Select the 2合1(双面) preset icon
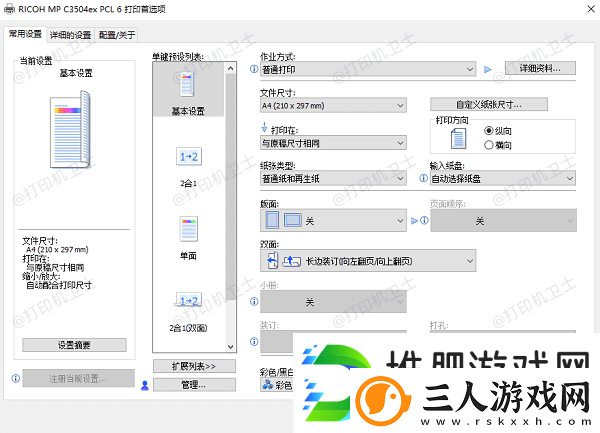 click(x=189, y=301)
